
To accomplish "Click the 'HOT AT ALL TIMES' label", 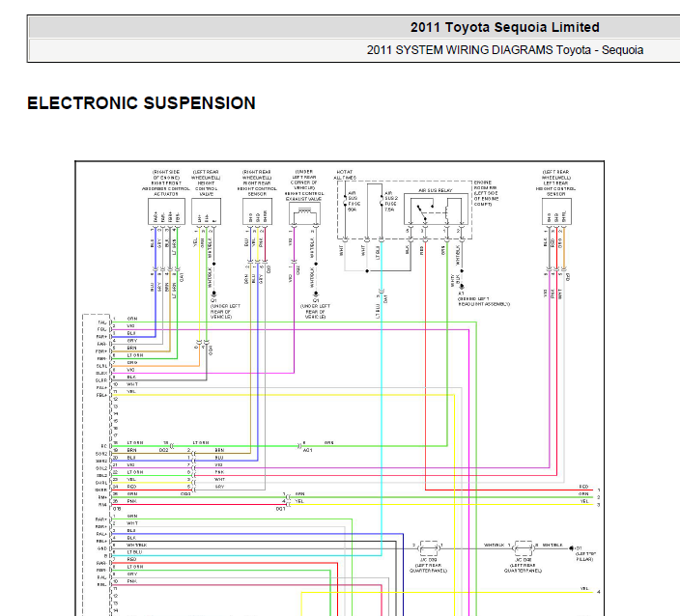I will pyautogui.click(x=345, y=175).
